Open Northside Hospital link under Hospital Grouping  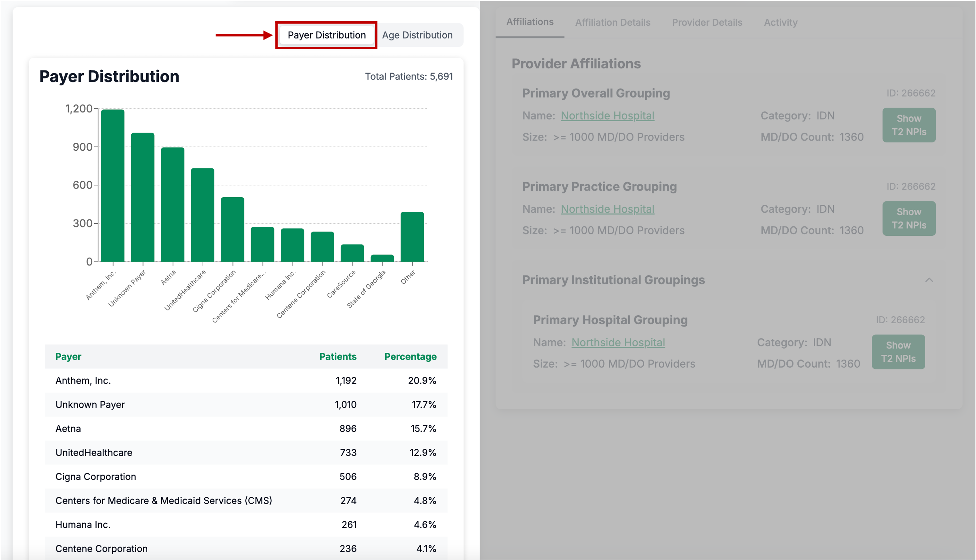click(618, 342)
